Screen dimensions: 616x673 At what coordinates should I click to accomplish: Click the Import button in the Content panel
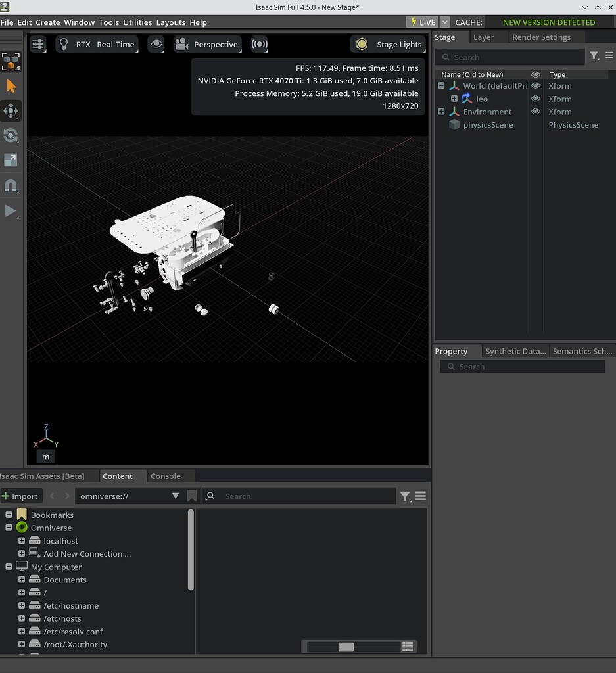click(x=21, y=496)
